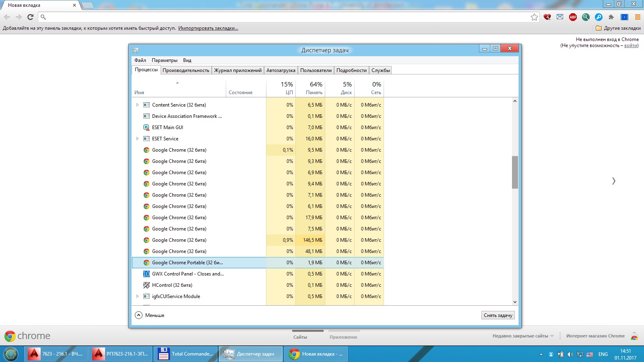Screen dimensions: 644x362
Task: Expand the Content Service process group
Action: coord(137,105)
